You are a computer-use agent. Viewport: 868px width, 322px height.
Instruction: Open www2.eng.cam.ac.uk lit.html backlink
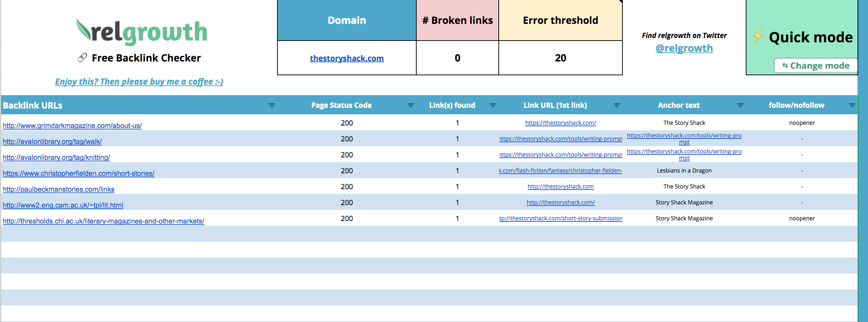(x=63, y=205)
